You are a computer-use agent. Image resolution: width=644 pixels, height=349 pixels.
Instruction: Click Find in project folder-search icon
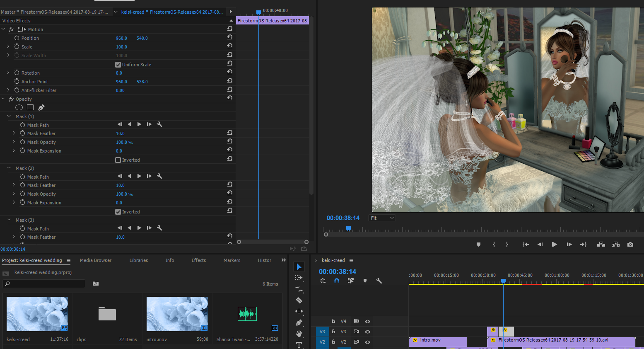(96, 284)
